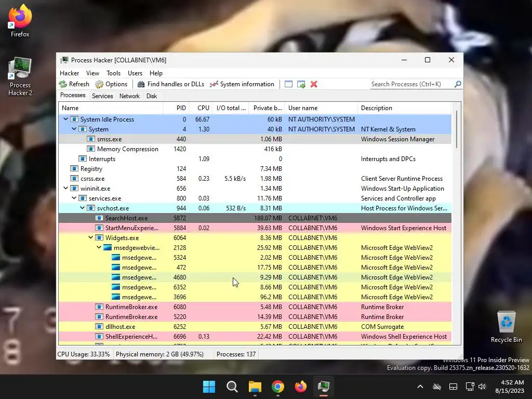Viewport: 532px width, 399px height.
Task: Collapse the svchost.exe tree node
Action: (82, 208)
